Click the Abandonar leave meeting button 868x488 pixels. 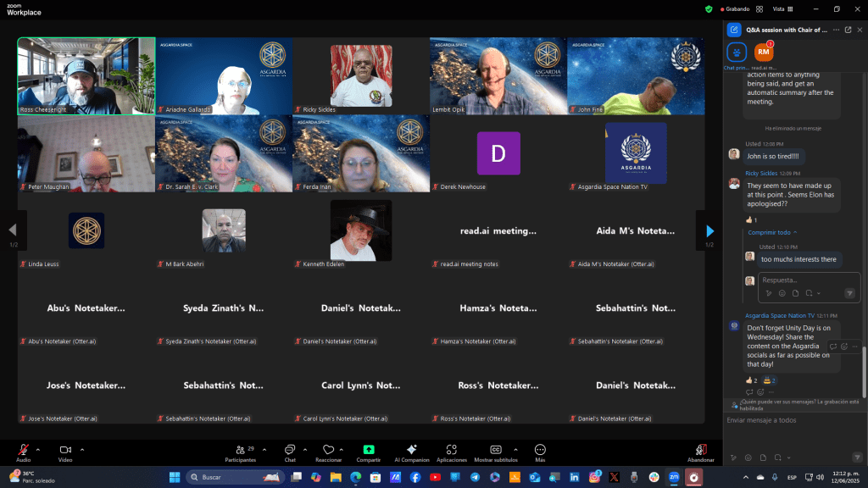pos(700,449)
